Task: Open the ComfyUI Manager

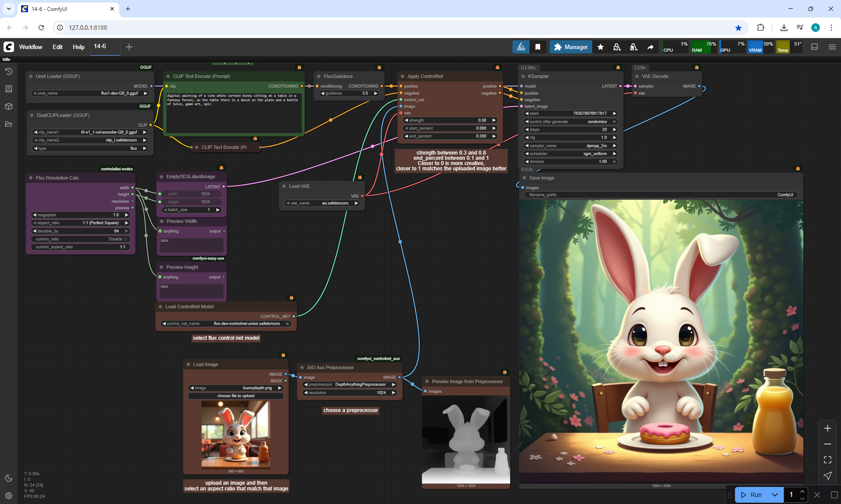Action: click(x=571, y=47)
